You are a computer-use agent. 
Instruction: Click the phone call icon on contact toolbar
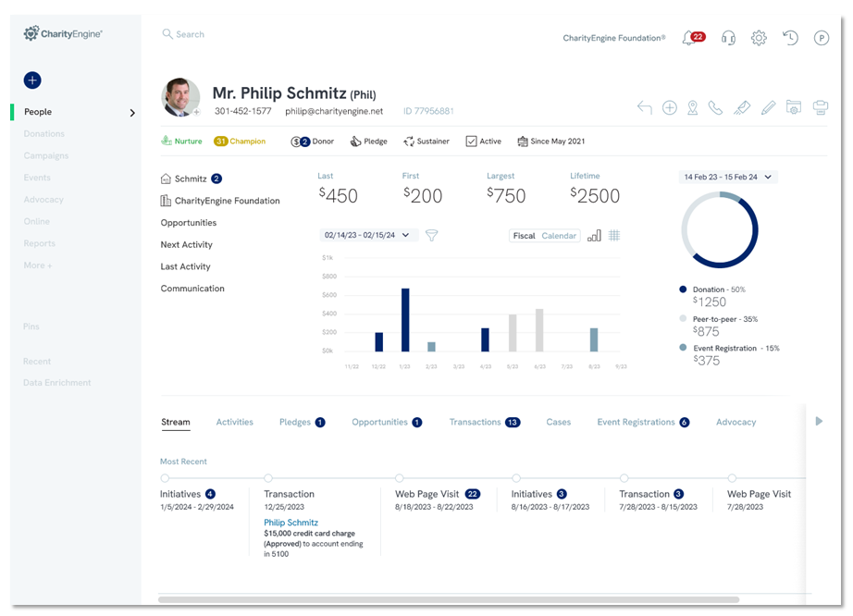click(x=715, y=107)
